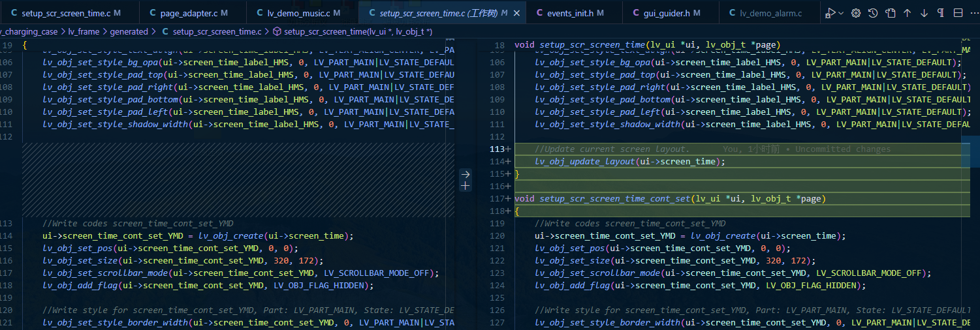Toggle whitespace display via pilcrow icon

941,13
